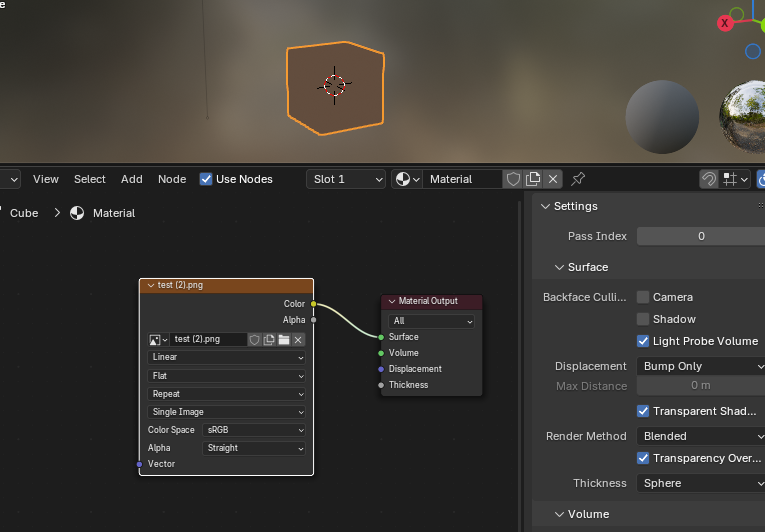Unlink the Material datablock with X icon
Viewport: 765px width, 532px height.
click(x=553, y=179)
